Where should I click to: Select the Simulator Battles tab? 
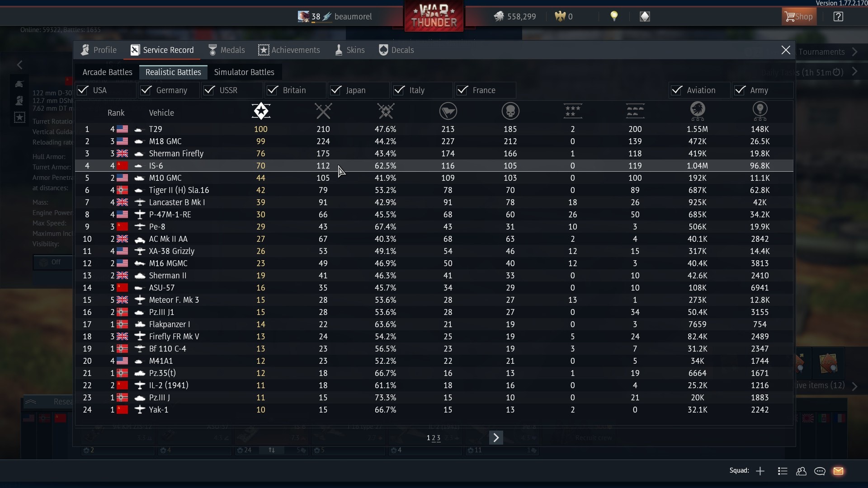(x=244, y=72)
